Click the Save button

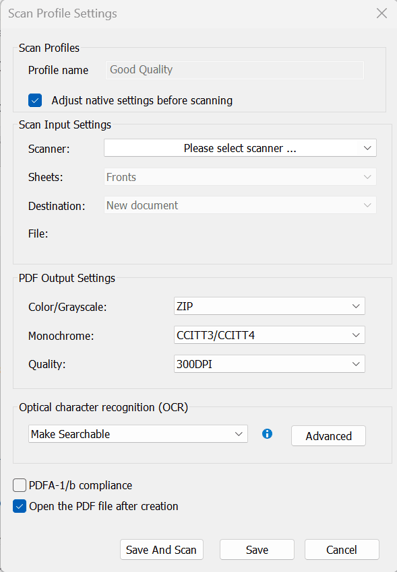[257, 550]
